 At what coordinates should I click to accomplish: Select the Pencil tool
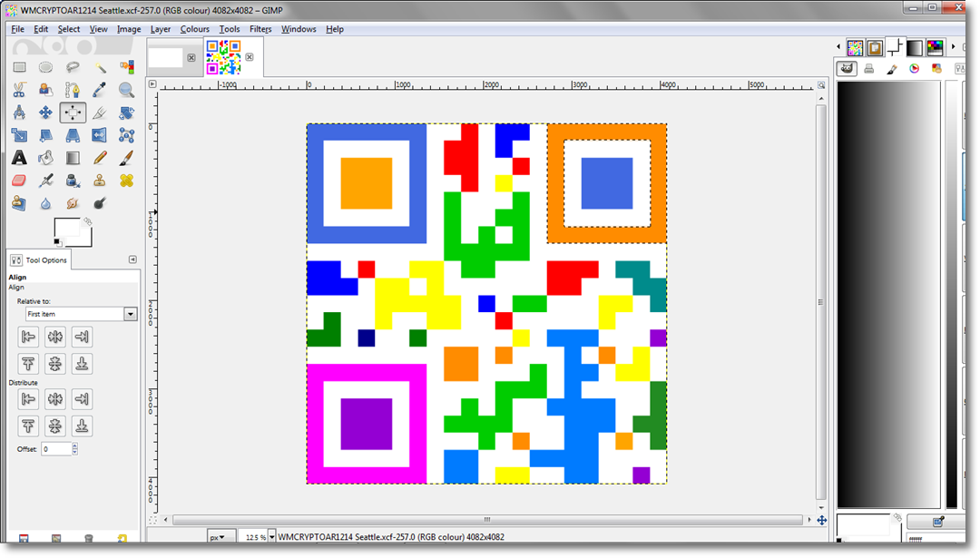tap(100, 158)
